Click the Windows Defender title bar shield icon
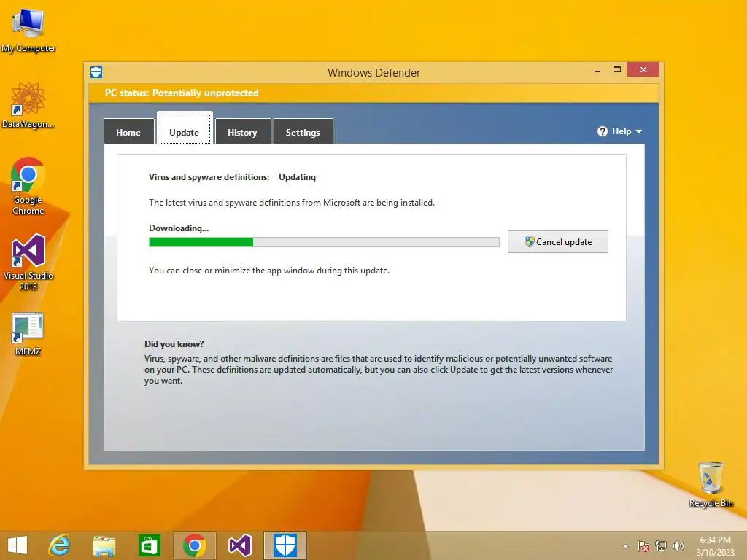Screen dimensions: 747x560 (96, 72)
